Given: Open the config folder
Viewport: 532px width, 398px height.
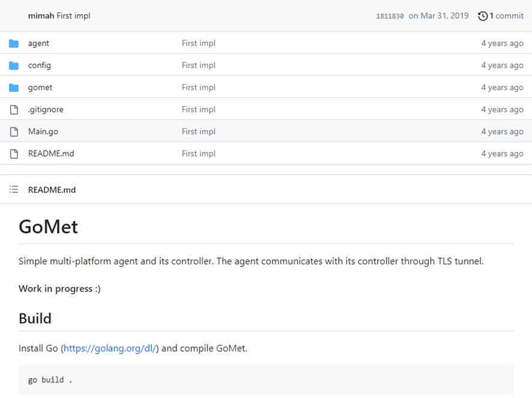Looking at the screenshot, I should 40,65.
